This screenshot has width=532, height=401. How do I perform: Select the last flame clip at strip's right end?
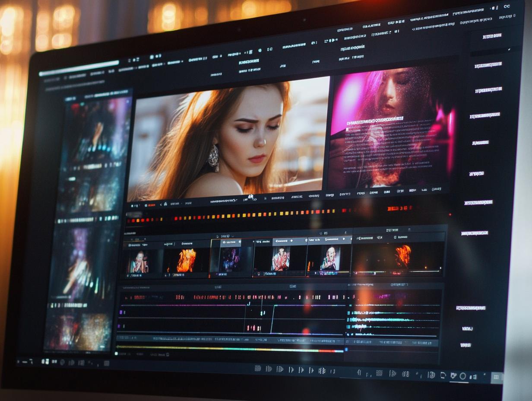pos(402,256)
